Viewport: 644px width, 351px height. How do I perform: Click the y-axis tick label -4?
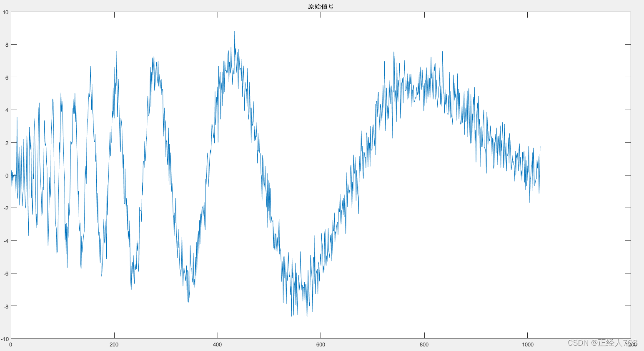coord(6,241)
